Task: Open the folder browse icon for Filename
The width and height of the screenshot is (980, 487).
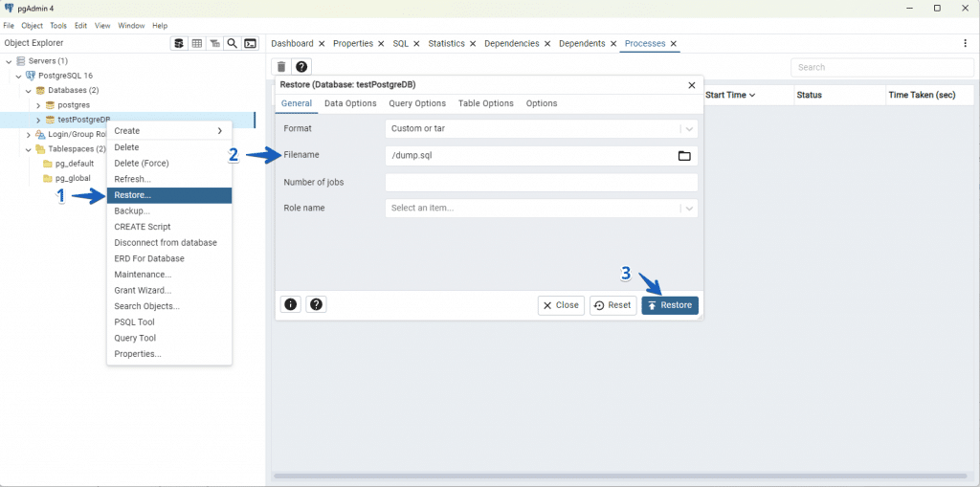Action: point(684,156)
